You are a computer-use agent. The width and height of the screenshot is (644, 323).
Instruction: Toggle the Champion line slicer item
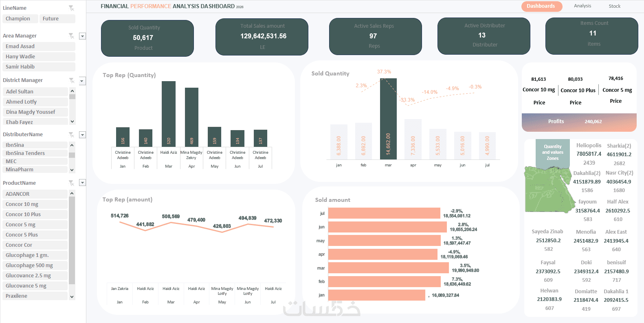21,19
